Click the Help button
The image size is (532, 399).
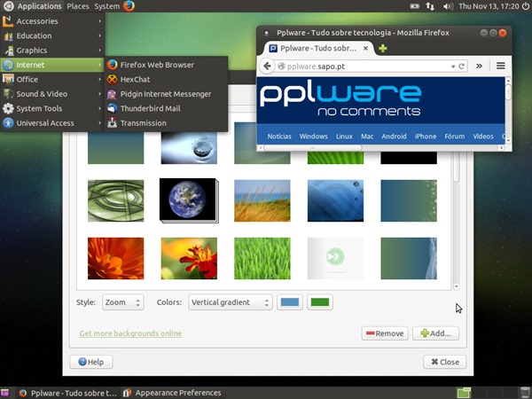[x=91, y=362]
